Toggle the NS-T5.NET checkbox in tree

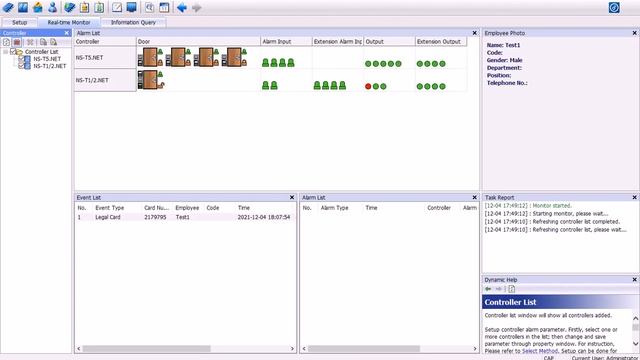tap(21, 59)
